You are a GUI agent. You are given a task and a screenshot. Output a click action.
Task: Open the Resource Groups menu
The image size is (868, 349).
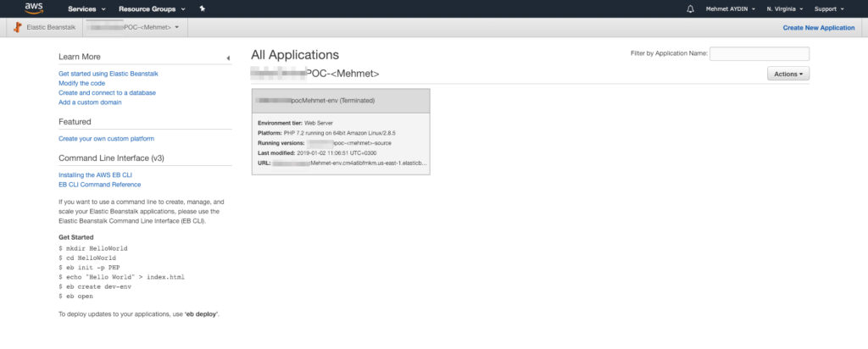point(152,8)
